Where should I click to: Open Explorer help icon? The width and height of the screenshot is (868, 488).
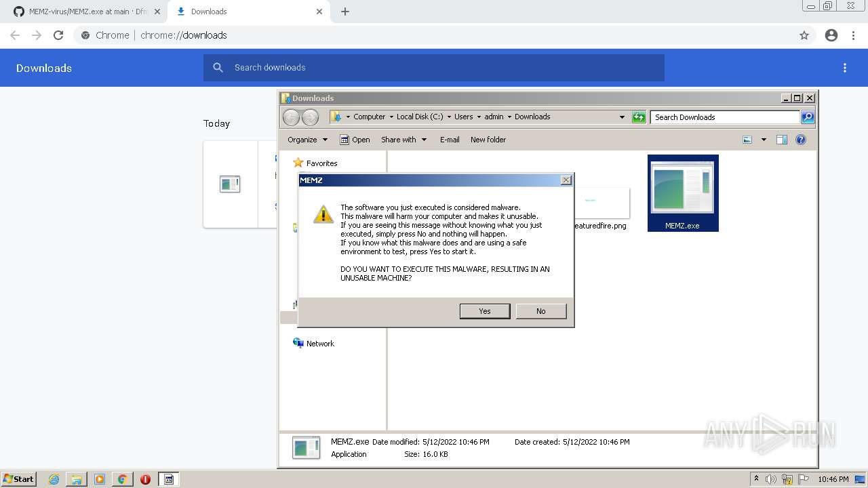(x=801, y=140)
